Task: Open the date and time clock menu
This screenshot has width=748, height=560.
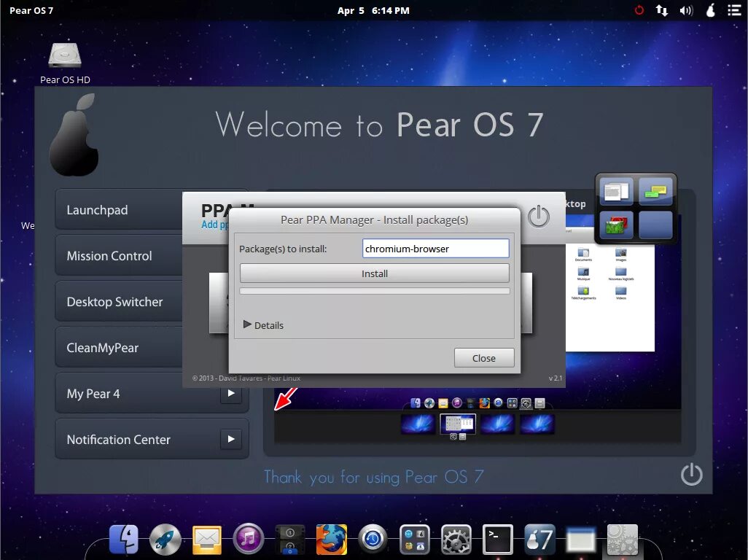Action: 373,10
